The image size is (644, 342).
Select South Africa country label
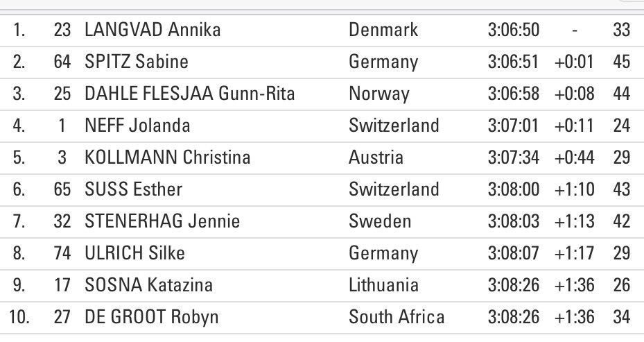pos(397,317)
